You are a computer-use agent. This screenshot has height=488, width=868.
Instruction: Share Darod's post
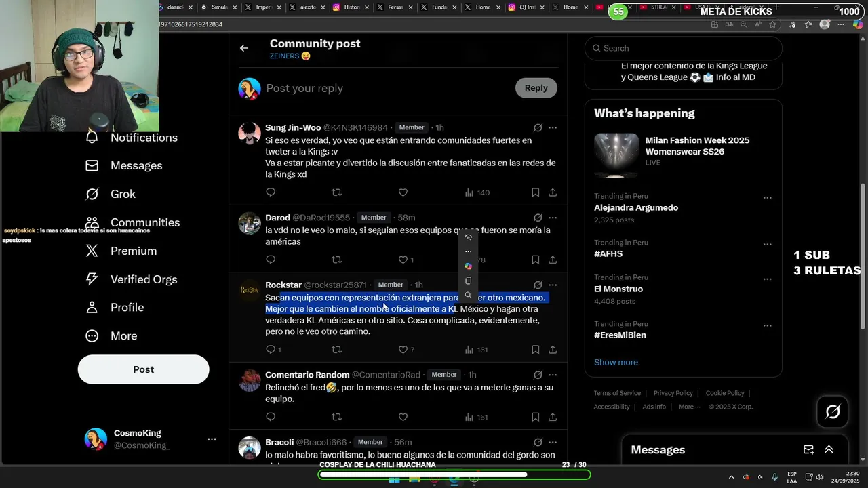(x=553, y=260)
